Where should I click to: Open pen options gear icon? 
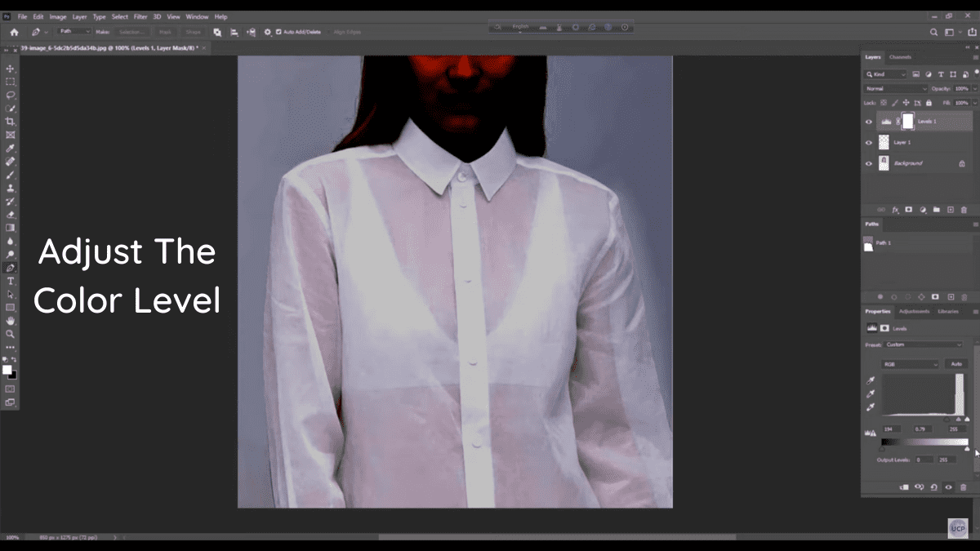pyautogui.click(x=267, y=32)
